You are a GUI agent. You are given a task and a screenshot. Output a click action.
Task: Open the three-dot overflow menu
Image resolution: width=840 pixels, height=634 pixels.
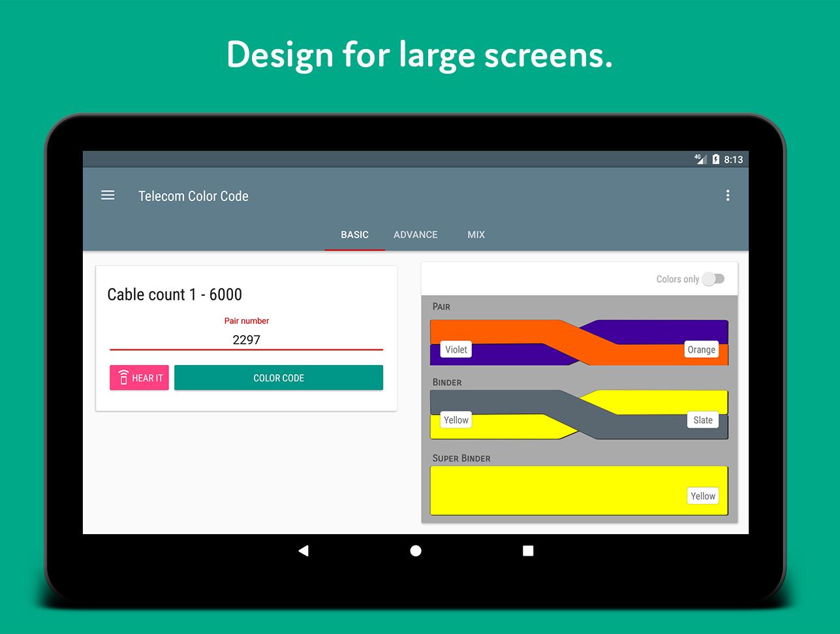click(728, 195)
